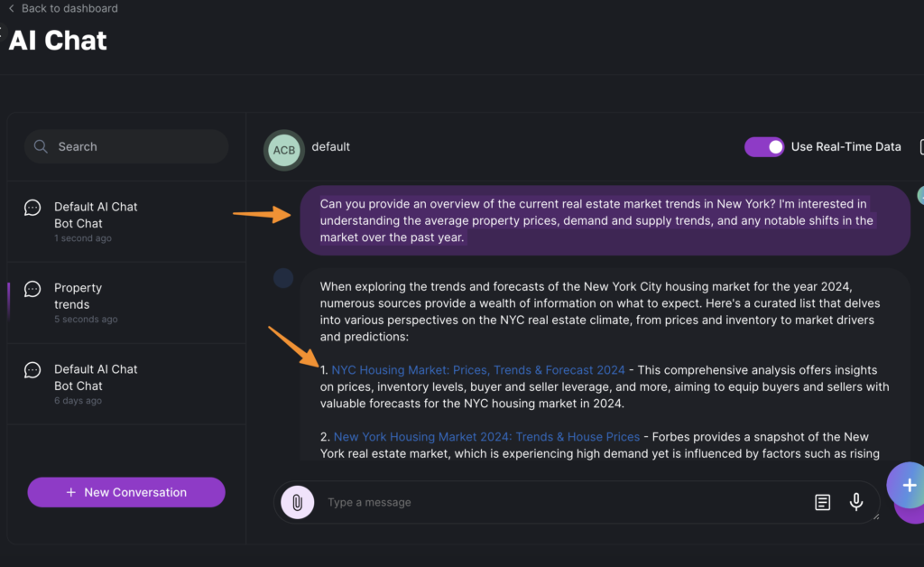
Task: Focus the Type a message field
Action: pyautogui.click(x=559, y=502)
